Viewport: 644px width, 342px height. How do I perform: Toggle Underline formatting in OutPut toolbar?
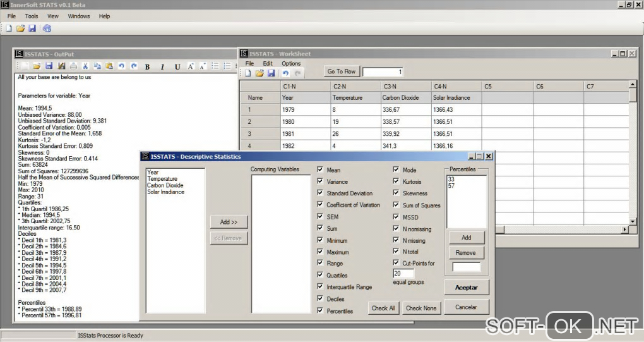[177, 66]
